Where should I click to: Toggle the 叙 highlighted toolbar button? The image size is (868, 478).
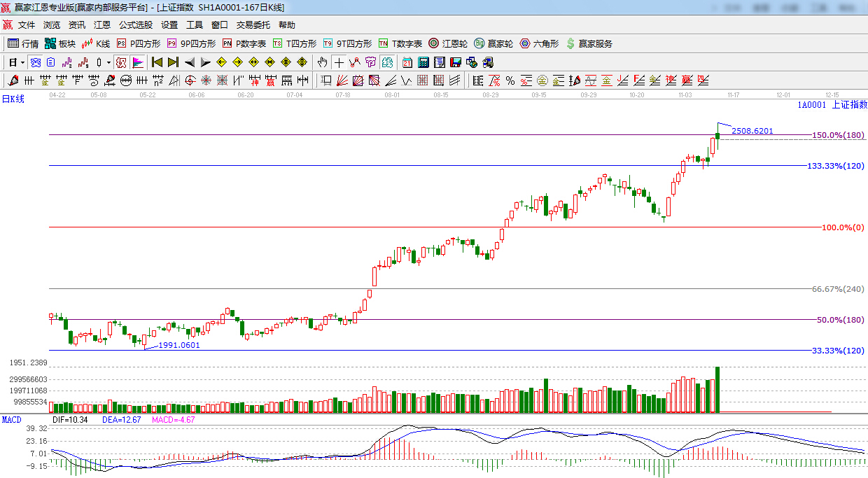tap(121, 62)
